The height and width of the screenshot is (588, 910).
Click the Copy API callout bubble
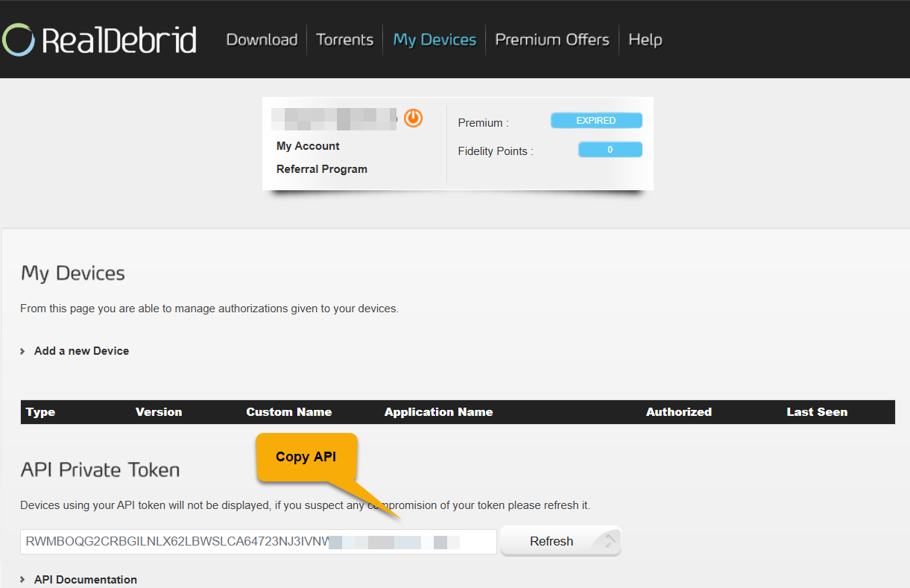tap(306, 456)
